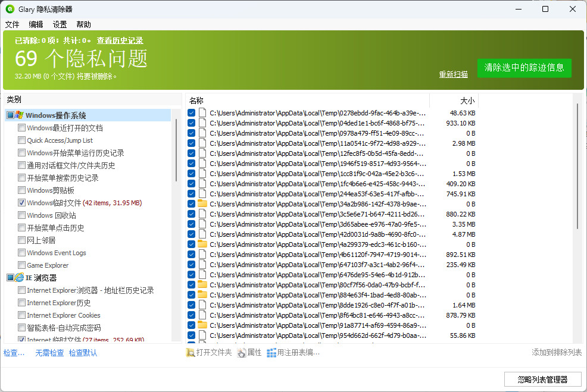
Task: Uncheck the 42d0031d temp file row
Action: pyautogui.click(x=191, y=234)
